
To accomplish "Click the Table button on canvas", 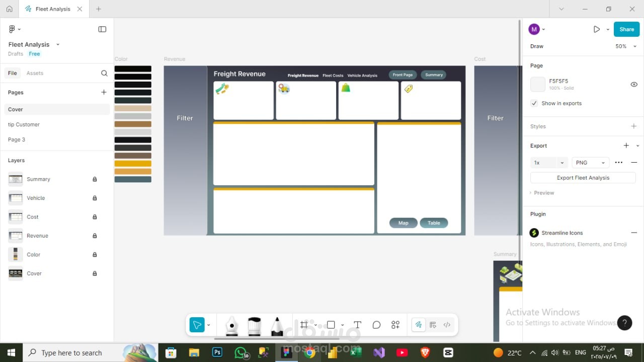I will (x=434, y=223).
